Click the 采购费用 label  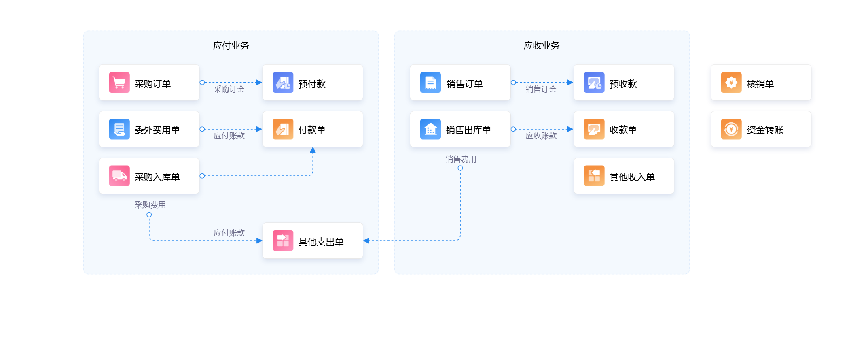click(x=150, y=205)
